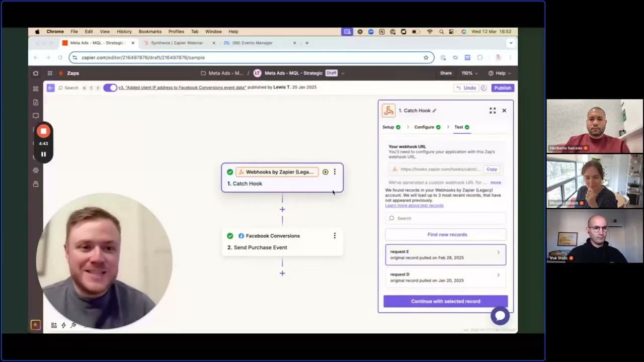Stop the screen recording with the red button
Image resolution: width=644 pixels, height=362 pixels.
pyautogui.click(x=43, y=131)
